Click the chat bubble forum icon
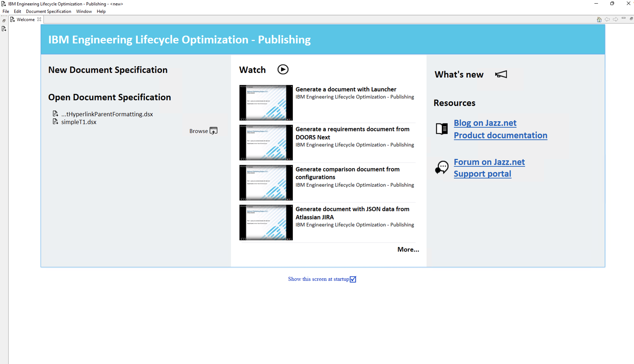Screen dimensions: 634x364 pos(442,167)
